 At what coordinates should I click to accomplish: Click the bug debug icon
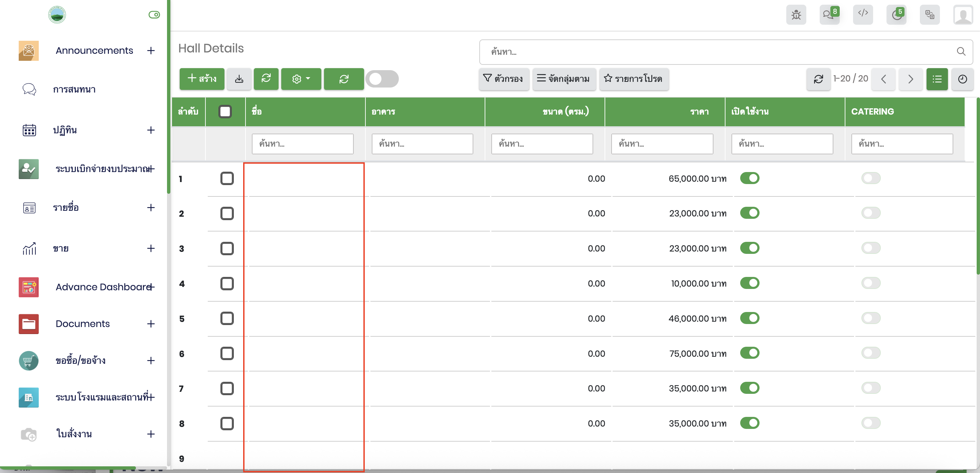[x=796, y=15]
